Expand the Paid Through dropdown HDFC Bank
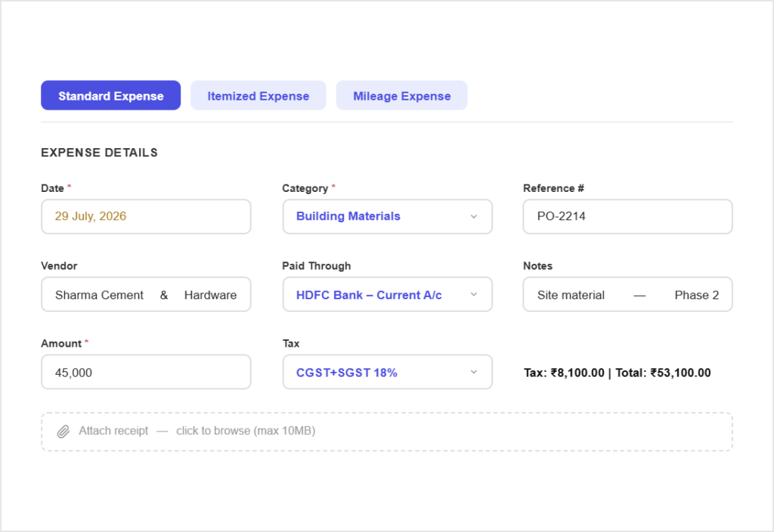This screenshot has width=774, height=532. click(x=388, y=295)
